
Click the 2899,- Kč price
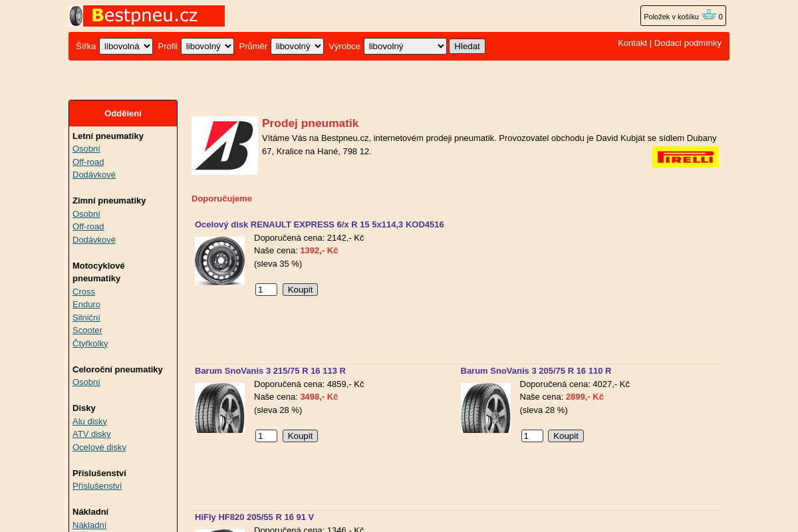click(585, 397)
